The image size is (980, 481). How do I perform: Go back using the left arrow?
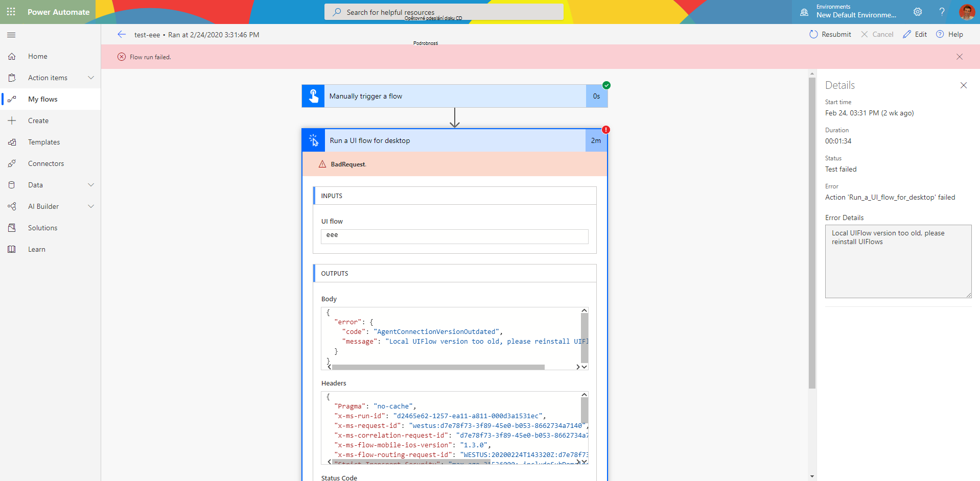122,34
